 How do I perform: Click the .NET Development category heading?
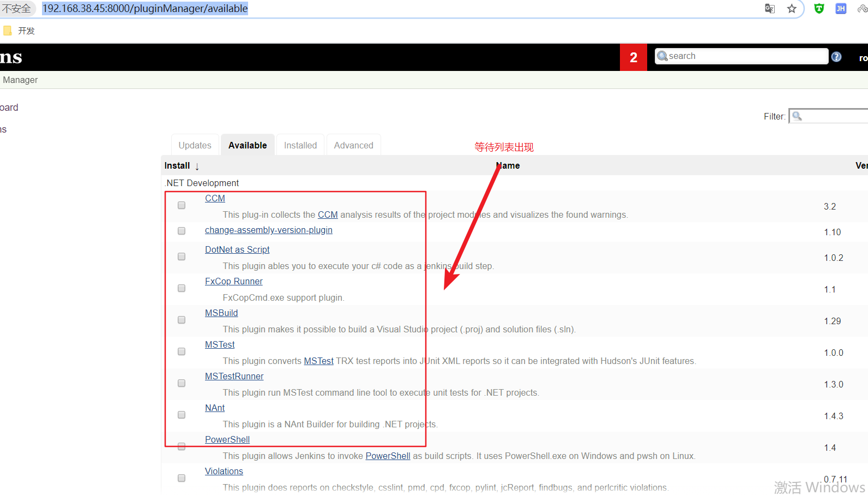pos(202,183)
